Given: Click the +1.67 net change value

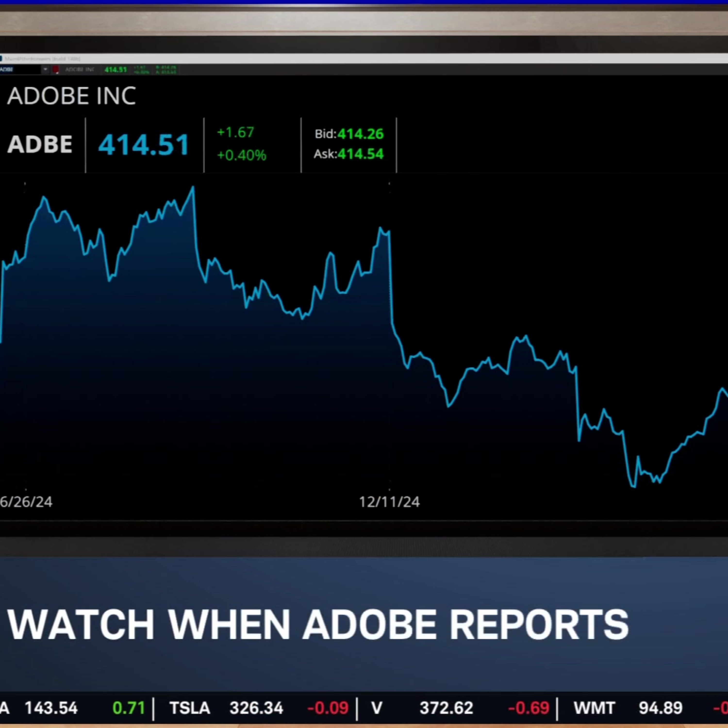Looking at the screenshot, I should (235, 132).
